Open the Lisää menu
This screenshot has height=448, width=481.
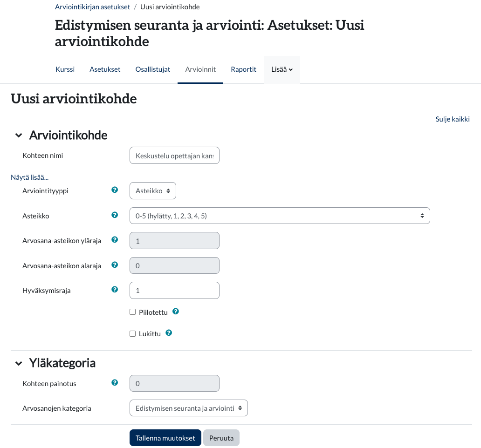[282, 69]
